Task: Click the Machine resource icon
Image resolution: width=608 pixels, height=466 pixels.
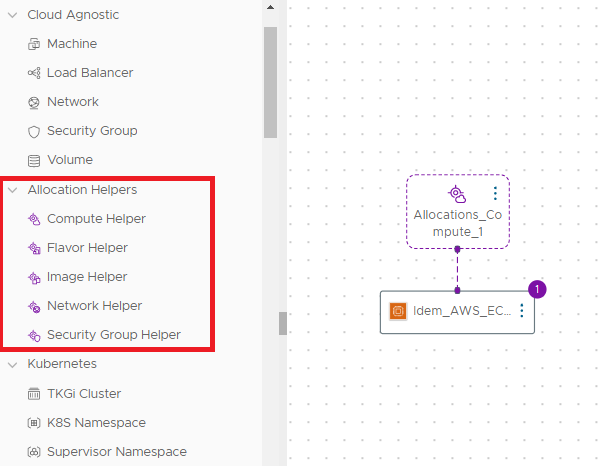Action: coord(34,44)
